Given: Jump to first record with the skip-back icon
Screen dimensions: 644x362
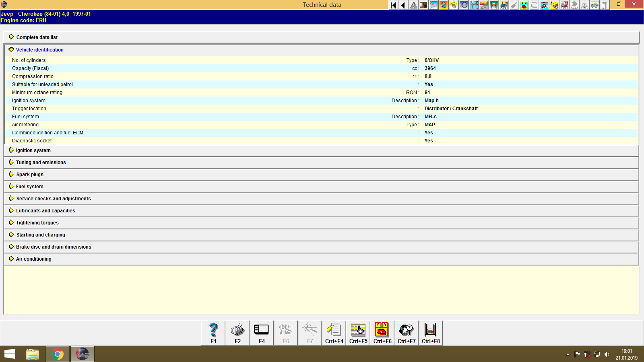Looking at the screenshot, I should tap(393, 5).
